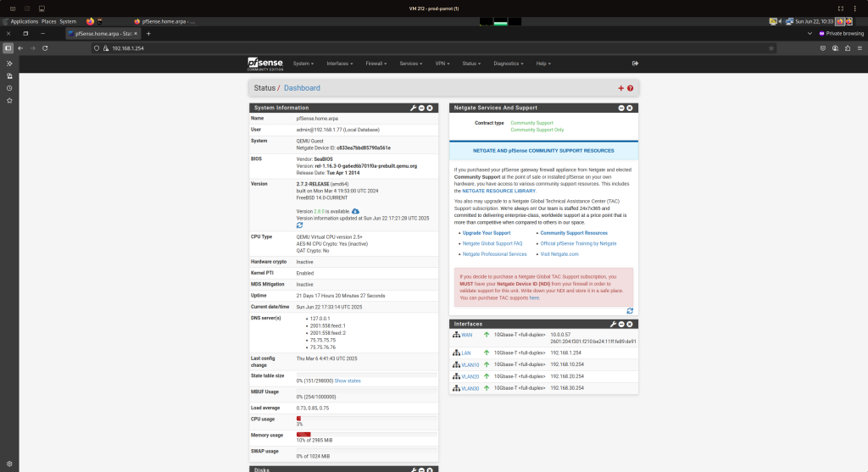Click the Dashboard breadcrumb link
This screenshot has height=472, width=868.
click(x=302, y=88)
